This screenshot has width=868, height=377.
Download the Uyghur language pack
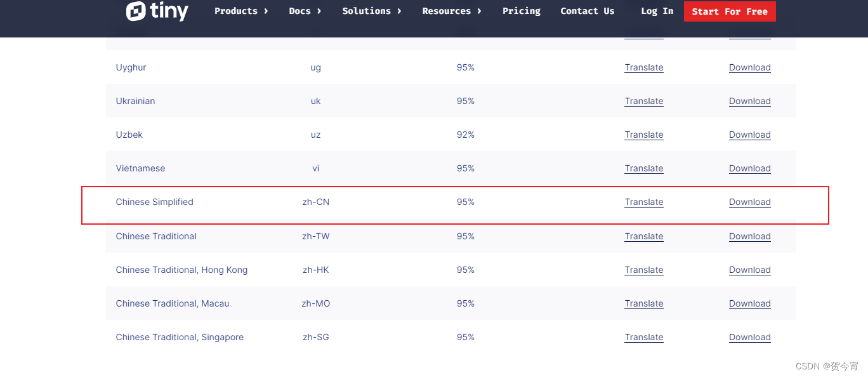(750, 67)
